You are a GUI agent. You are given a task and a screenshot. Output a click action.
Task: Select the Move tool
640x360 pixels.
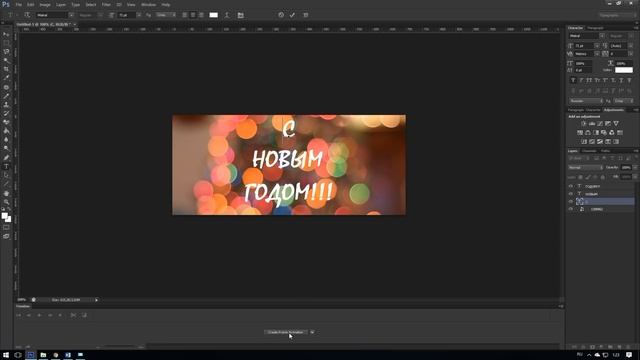pos(6,34)
